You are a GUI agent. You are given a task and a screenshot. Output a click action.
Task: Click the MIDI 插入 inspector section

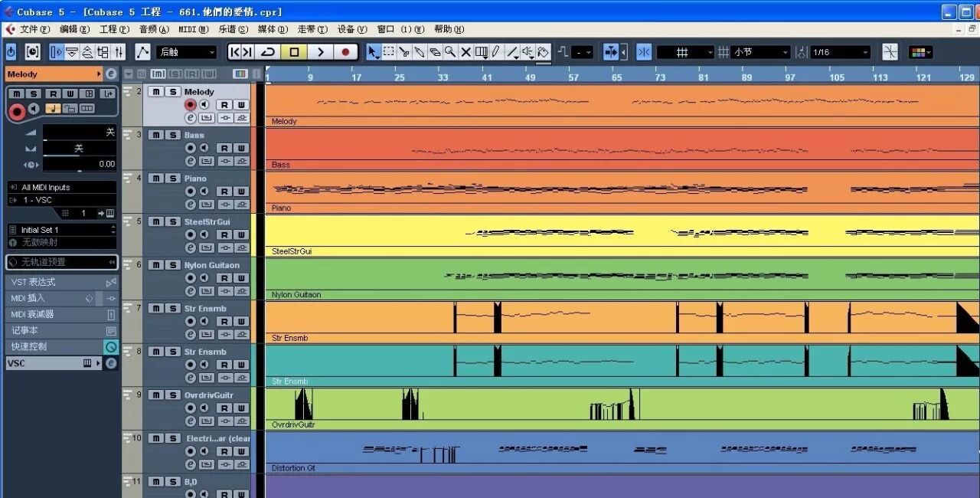(x=63, y=298)
